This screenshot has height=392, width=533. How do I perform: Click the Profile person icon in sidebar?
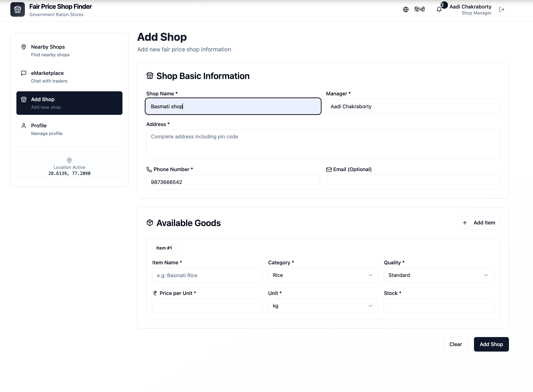coord(24,126)
